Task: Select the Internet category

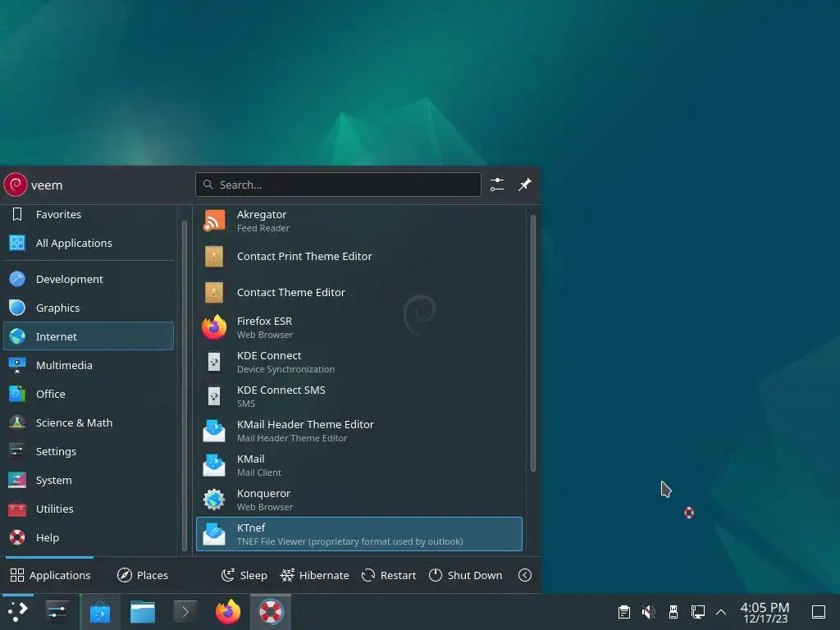Action: pyautogui.click(x=89, y=336)
